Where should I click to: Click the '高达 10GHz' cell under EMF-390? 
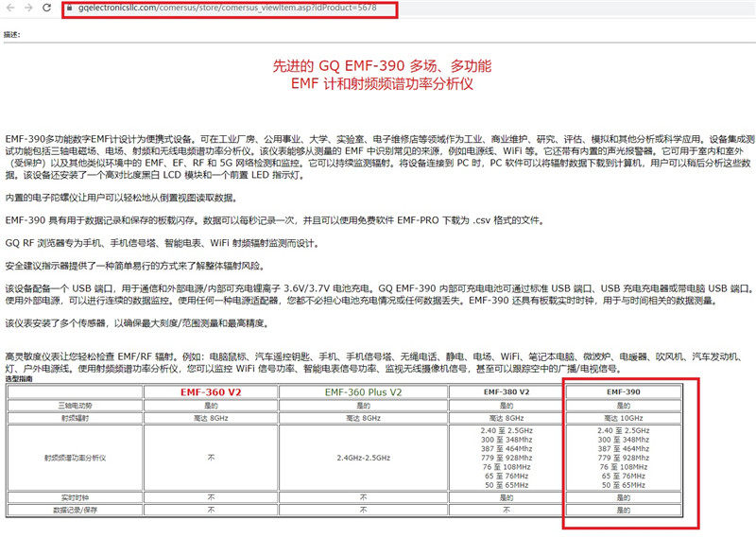(624, 418)
